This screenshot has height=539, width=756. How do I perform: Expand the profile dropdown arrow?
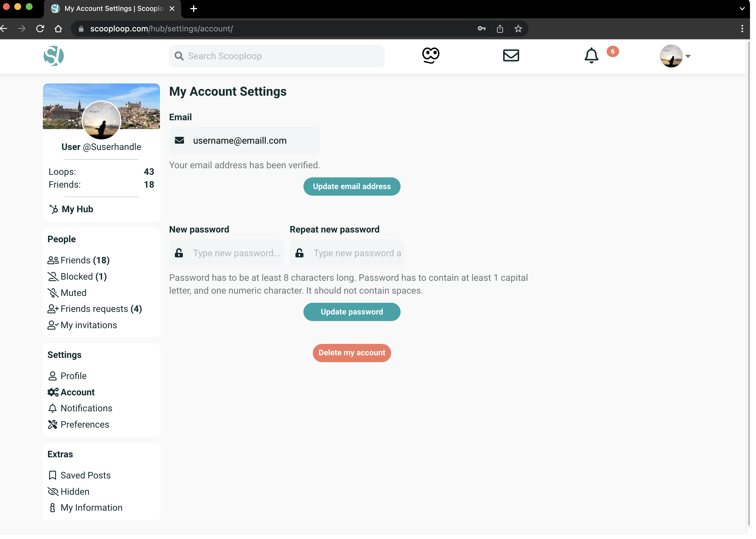coord(688,57)
